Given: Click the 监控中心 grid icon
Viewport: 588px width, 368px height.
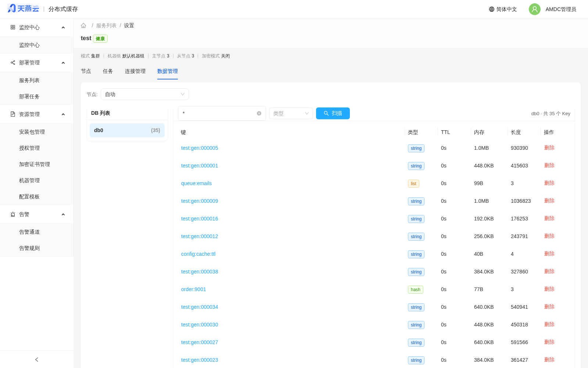Looking at the screenshot, I should (x=13, y=27).
